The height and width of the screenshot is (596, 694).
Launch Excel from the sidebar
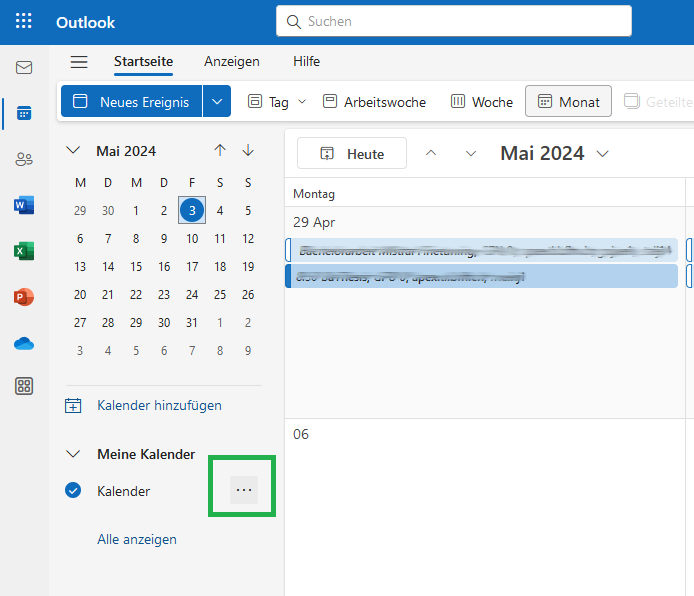coord(24,251)
